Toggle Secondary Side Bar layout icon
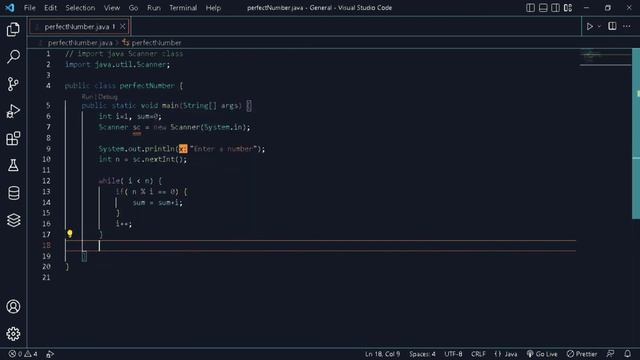The height and width of the screenshot is (360, 640). coord(555,8)
